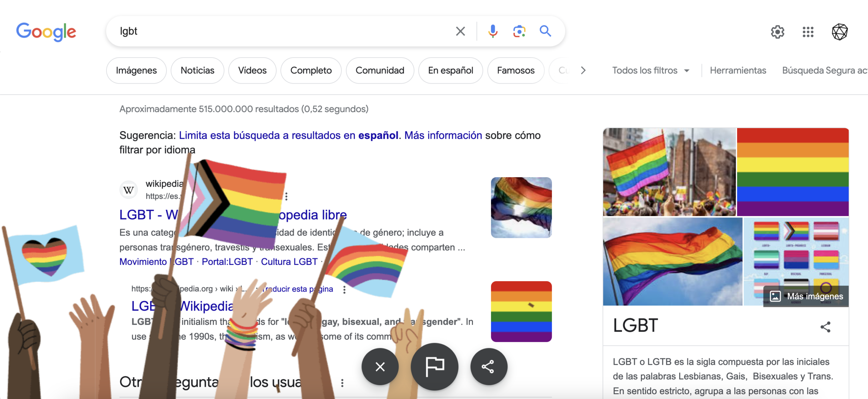Open LGBT Wikipedia enciclopedia libre result title
The image size is (868, 399).
233,215
